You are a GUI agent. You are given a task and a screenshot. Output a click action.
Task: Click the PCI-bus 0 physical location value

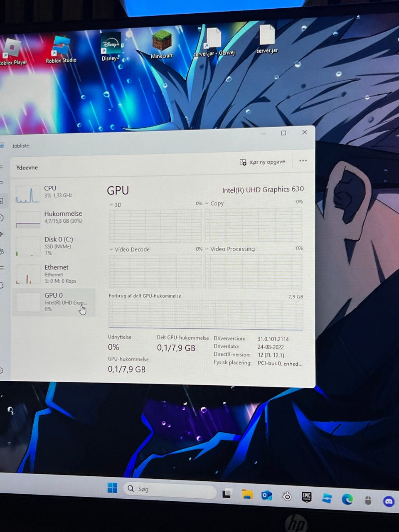coord(280,364)
